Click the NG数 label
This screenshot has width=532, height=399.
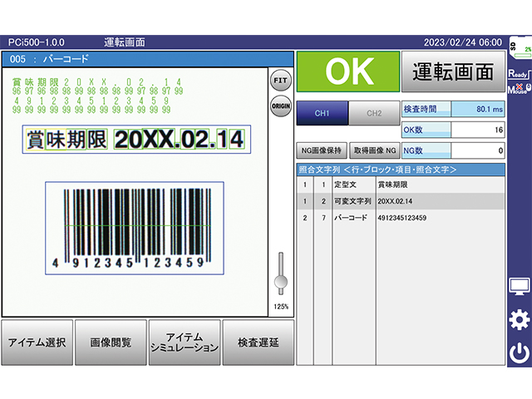click(x=426, y=150)
